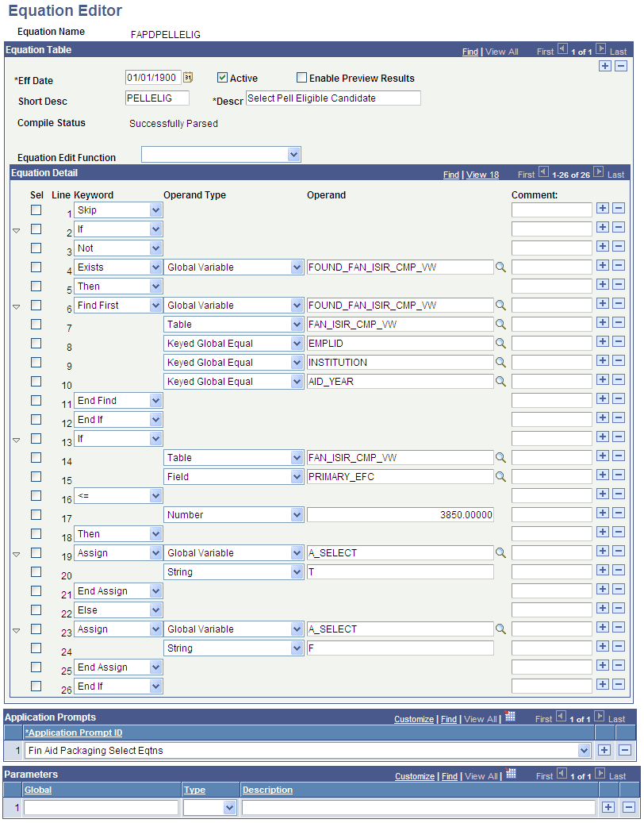
Task: Remove the Equation Table row via the header minus icon
Action: [x=621, y=67]
